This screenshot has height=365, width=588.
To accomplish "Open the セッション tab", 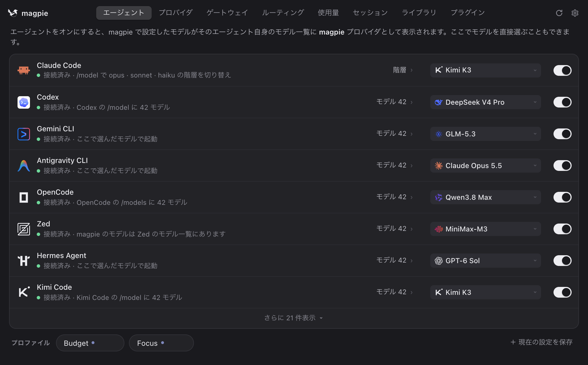I will click(x=370, y=13).
